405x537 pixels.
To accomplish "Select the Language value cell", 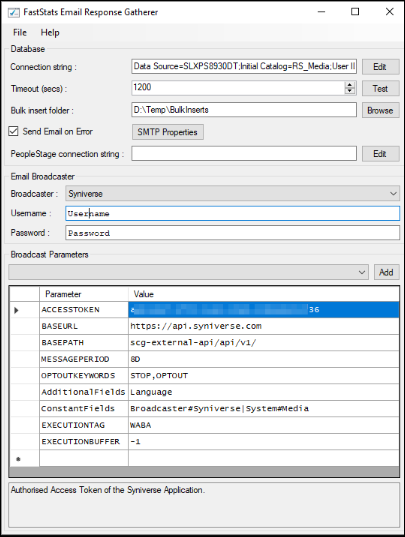I will pyautogui.click(x=264, y=392).
